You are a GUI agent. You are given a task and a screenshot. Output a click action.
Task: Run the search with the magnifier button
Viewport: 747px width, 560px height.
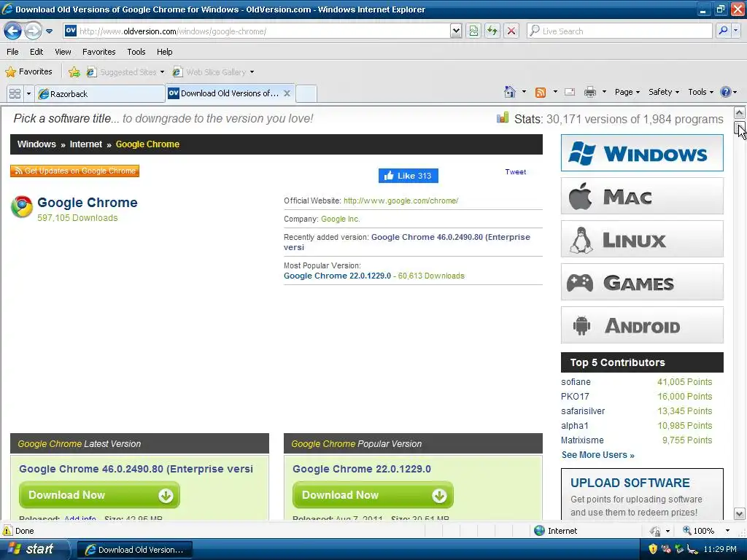(x=723, y=31)
